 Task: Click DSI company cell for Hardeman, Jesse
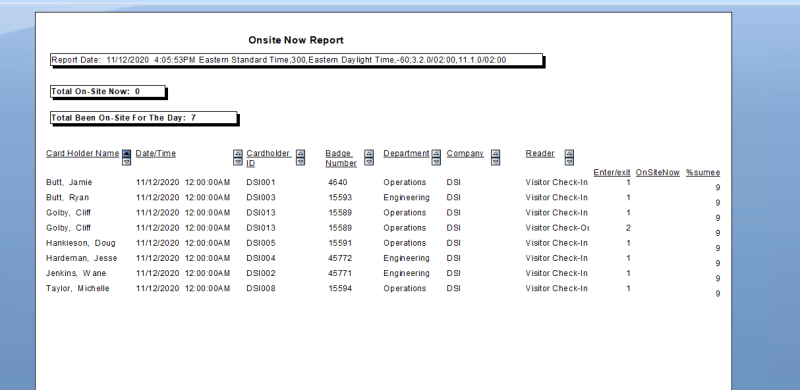[454, 258]
